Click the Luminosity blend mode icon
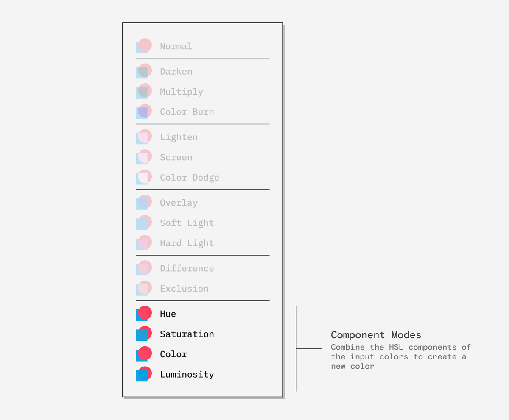Screen dimensions: 509x420 143,375
